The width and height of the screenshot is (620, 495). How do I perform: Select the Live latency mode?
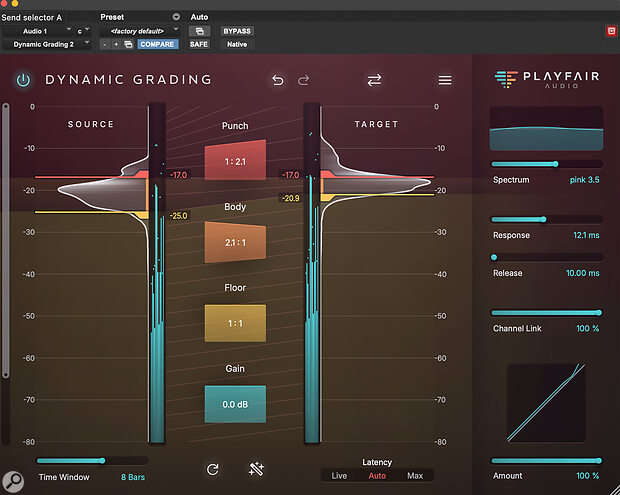pyautogui.click(x=339, y=475)
